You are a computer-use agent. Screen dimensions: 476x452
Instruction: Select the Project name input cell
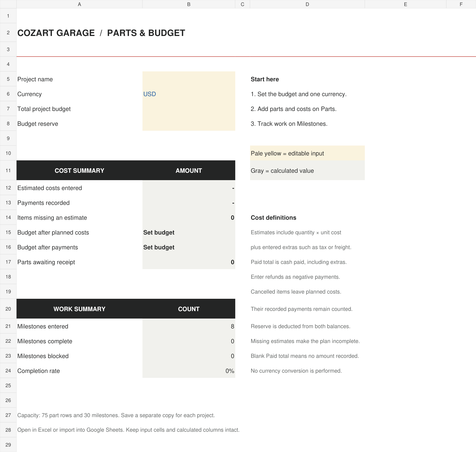coord(189,79)
